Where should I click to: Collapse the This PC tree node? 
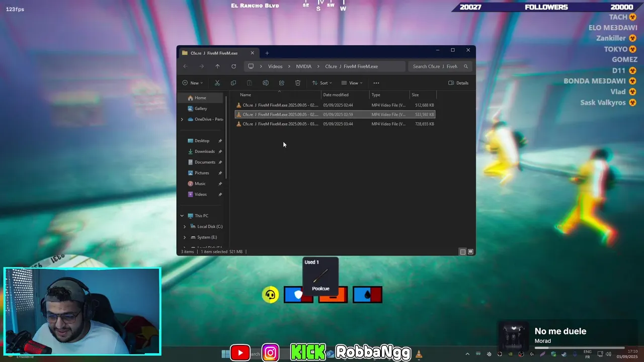pos(182,216)
